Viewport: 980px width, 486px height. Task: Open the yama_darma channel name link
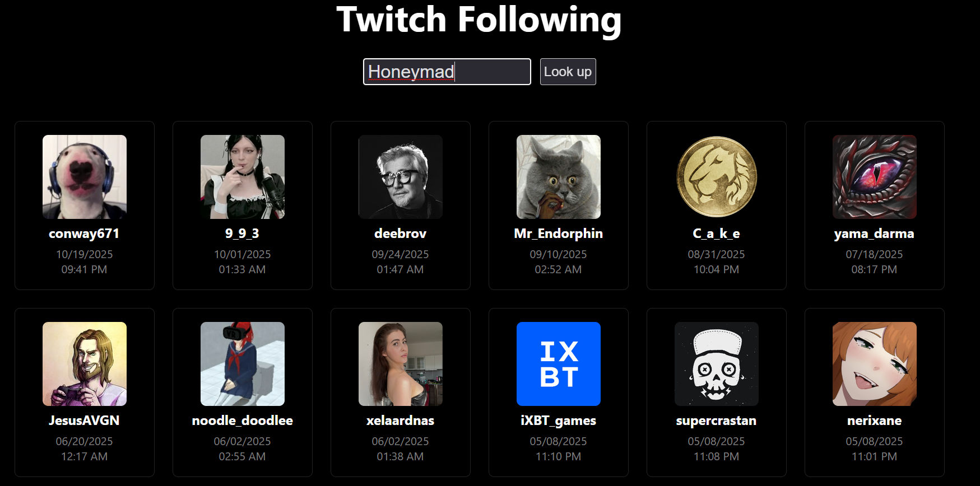click(x=874, y=233)
